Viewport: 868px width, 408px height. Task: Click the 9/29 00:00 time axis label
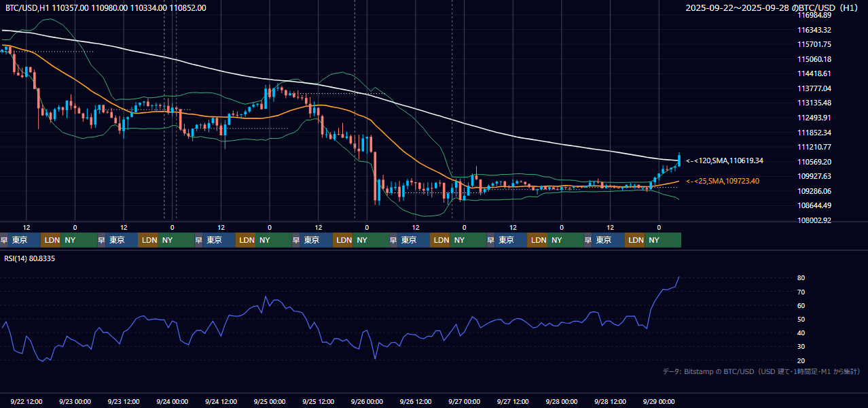pos(659,402)
